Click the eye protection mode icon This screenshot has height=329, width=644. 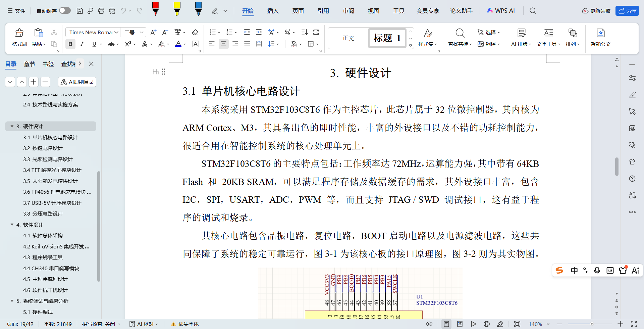point(429,324)
